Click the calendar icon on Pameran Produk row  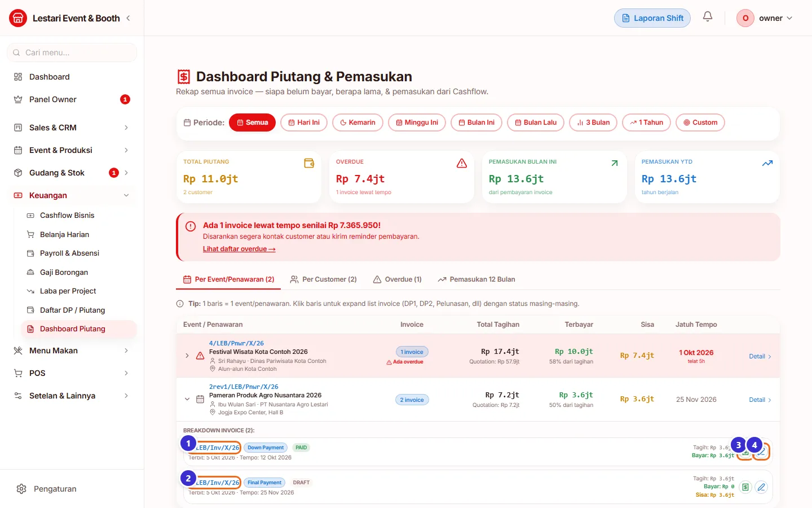[200, 399]
